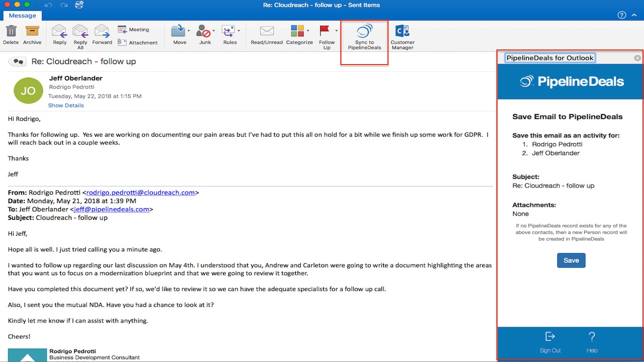Expand the Junk dropdown arrow
Image resolution: width=644 pixels, height=362 pixels.
(x=214, y=31)
